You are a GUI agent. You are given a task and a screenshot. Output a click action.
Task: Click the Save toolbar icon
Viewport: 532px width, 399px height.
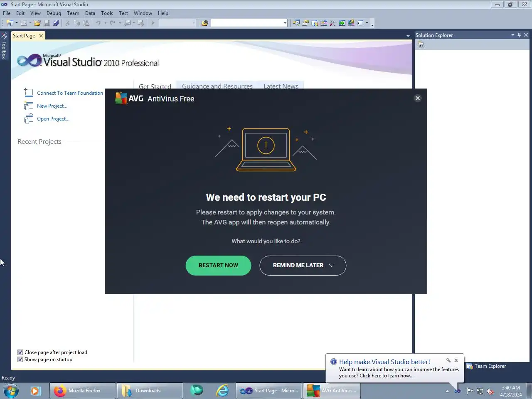[x=47, y=23]
